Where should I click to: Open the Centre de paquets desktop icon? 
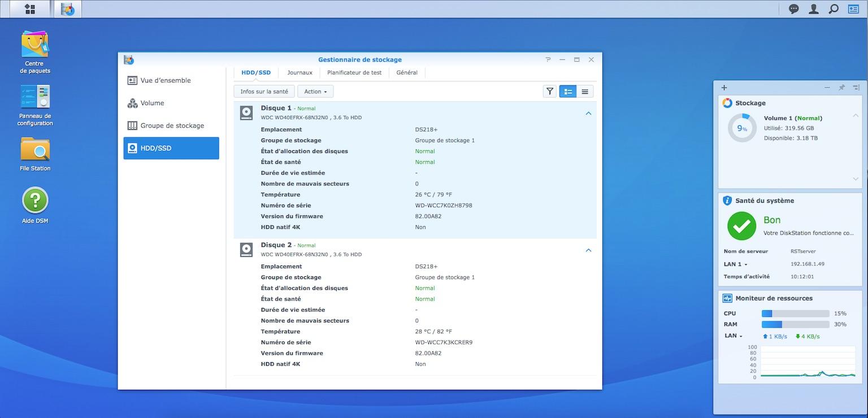(34, 45)
